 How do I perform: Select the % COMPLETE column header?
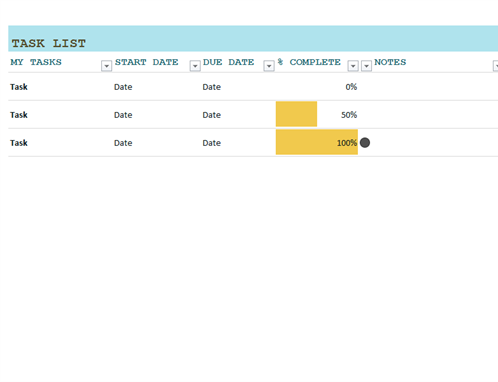click(309, 62)
